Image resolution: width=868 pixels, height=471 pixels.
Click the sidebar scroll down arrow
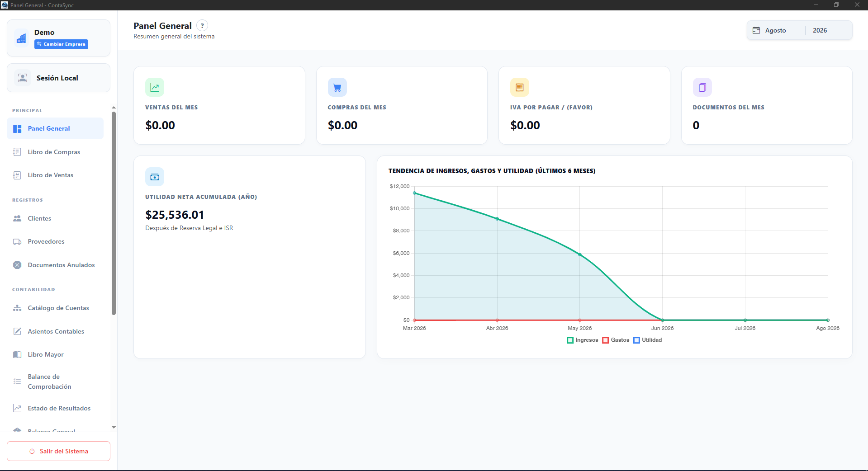tap(114, 427)
